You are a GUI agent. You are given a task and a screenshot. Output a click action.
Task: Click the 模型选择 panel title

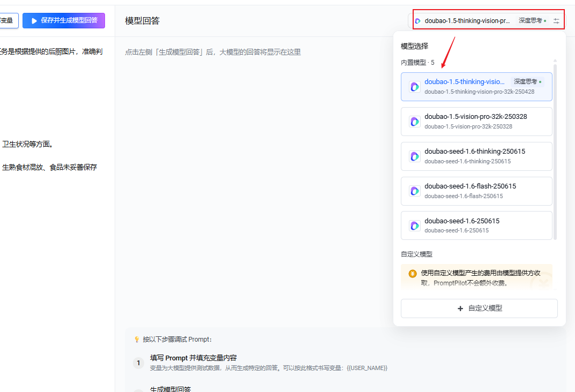[414, 46]
